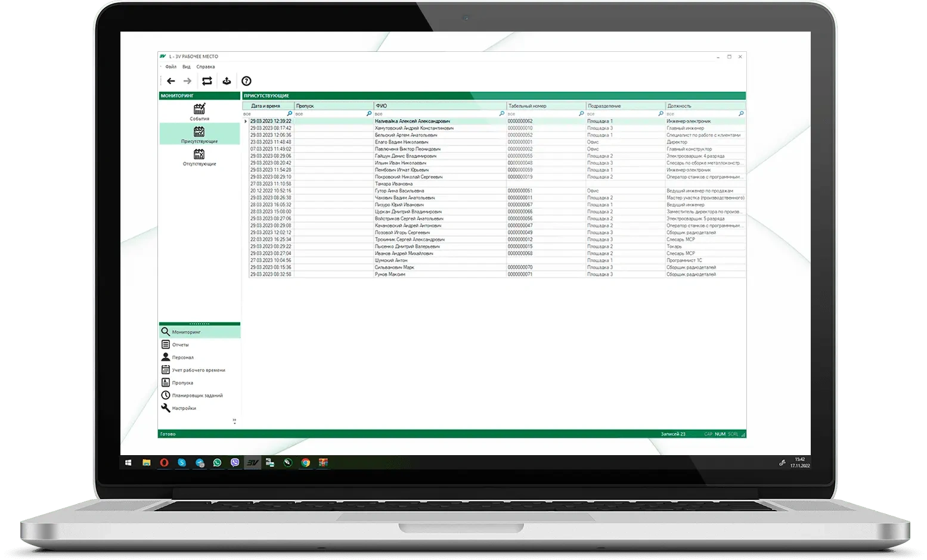This screenshot has height=560, width=927.
Task: Click the row indicator arrow of the first record
Action: (246, 122)
